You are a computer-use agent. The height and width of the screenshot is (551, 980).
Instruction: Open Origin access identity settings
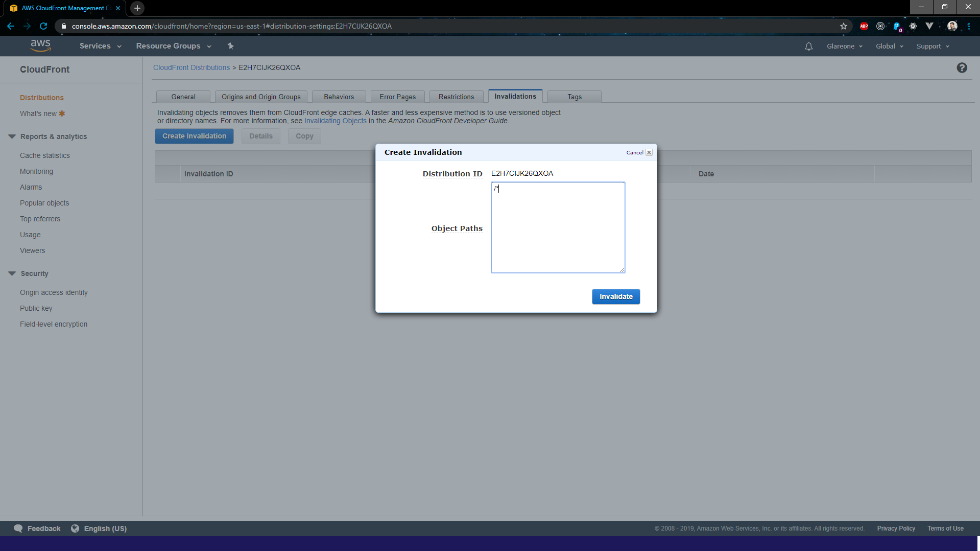tap(54, 292)
